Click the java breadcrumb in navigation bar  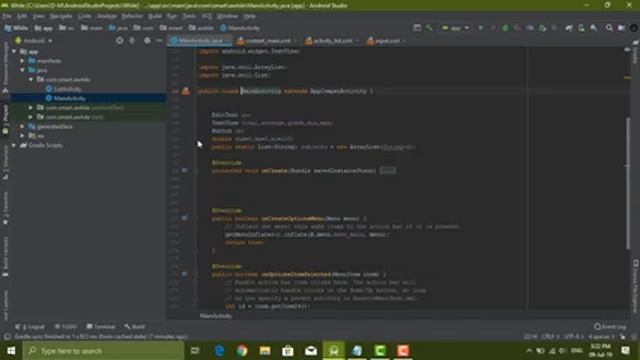(119, 28)
